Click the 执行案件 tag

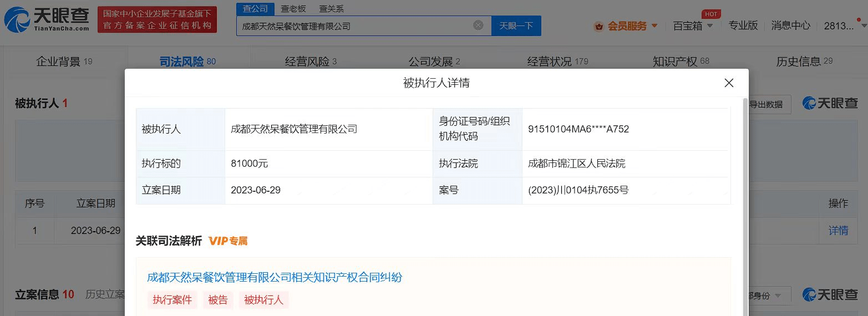pyautogui.click(x=172, y=300)
